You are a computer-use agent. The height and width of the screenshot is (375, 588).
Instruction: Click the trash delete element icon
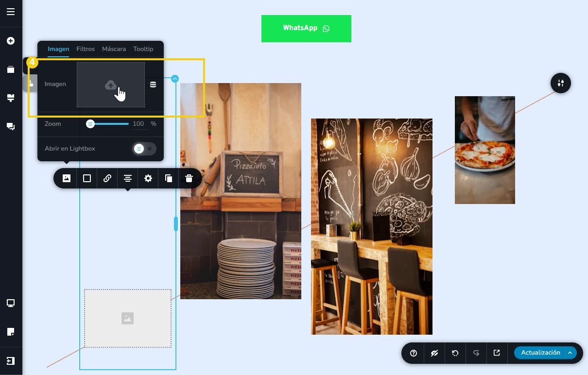point(189,178)
